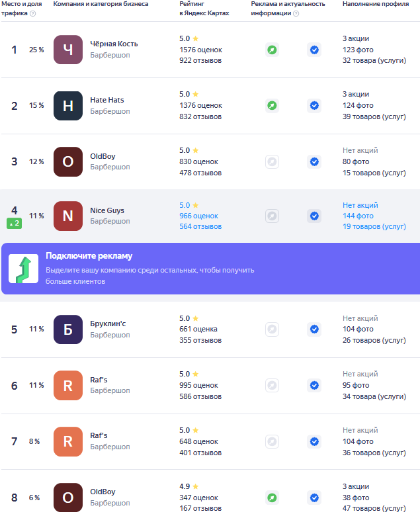Viewport: 420px width, 526px height.
Task: Click Nice Guys 144 фото link
Action: tap(358, 216)
